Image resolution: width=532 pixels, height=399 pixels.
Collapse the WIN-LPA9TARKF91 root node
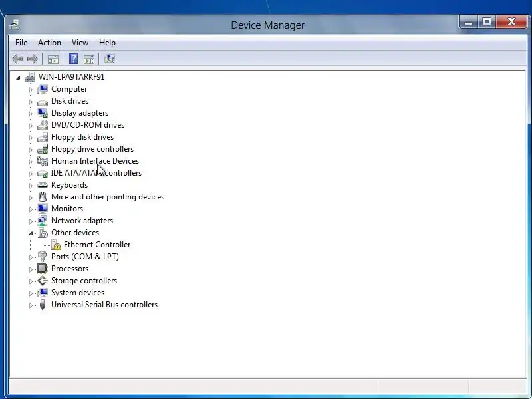18,78
